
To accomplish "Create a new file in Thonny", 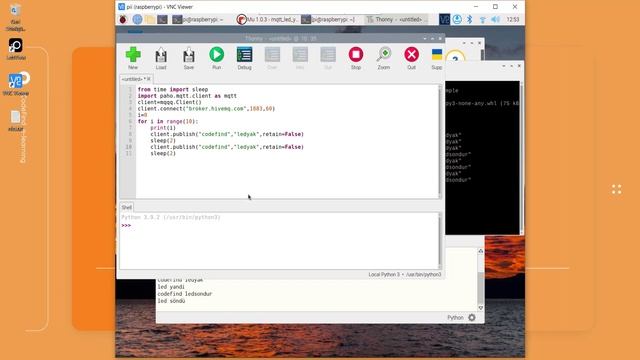I will [x=133, y=58].
